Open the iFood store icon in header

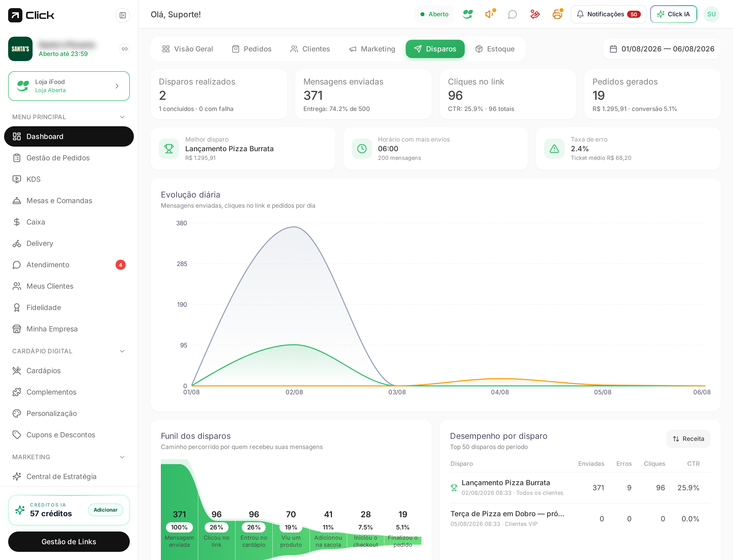pos(468,14)
